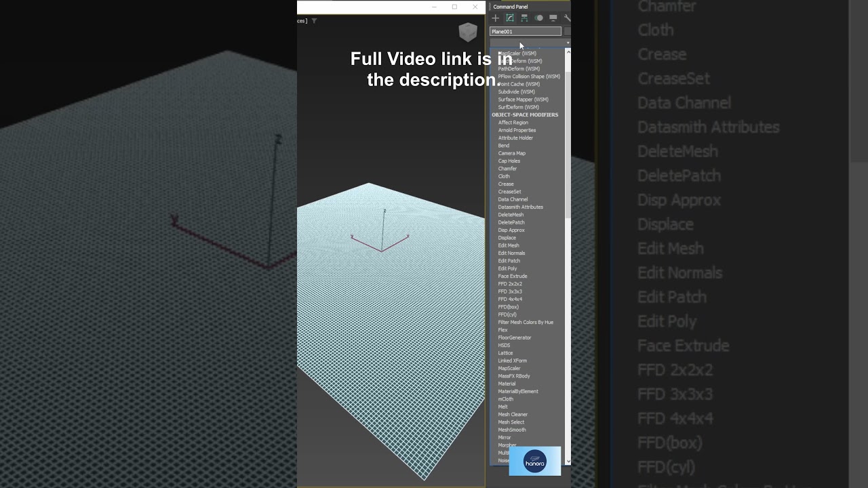Image resolution: width=868 pixels, height=488 pixels.
Task: Click the ViewCube in the viewport
Action: pos(467,32)
